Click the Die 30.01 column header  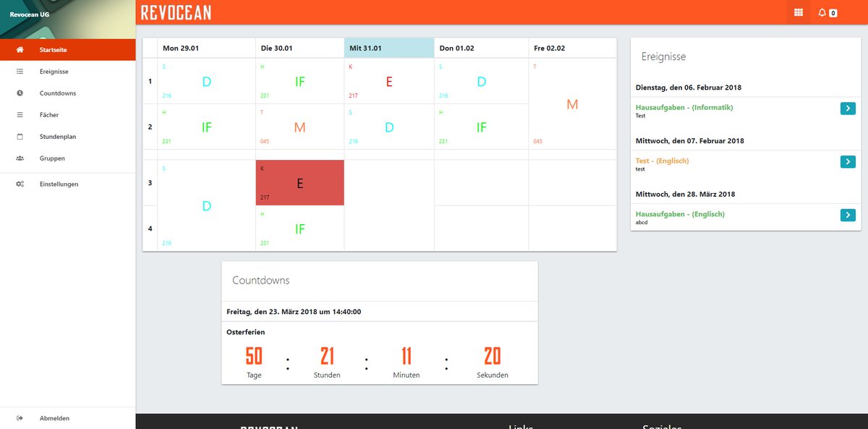300,48
